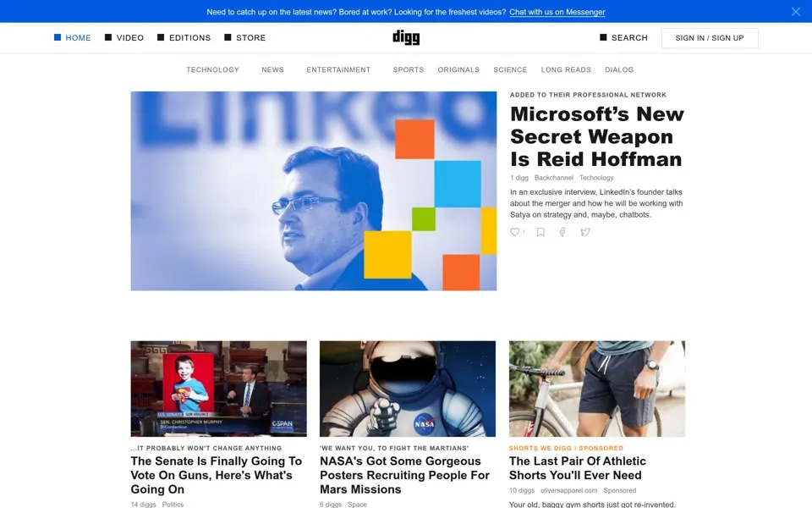812x508 pixels.
Task: Like the Reid Hoffman article heart icon
Action: pyautogui.click(x=515, y=232)
